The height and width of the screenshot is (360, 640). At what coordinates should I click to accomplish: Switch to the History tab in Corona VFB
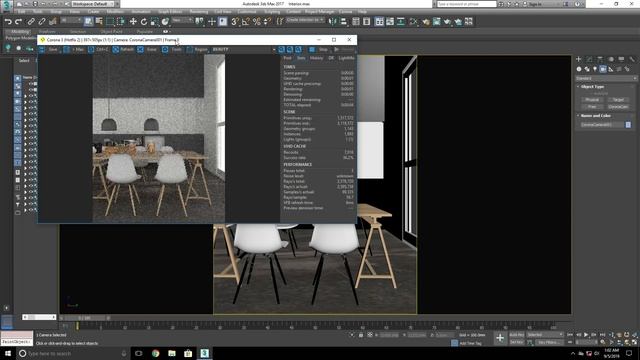coord(316,58)
